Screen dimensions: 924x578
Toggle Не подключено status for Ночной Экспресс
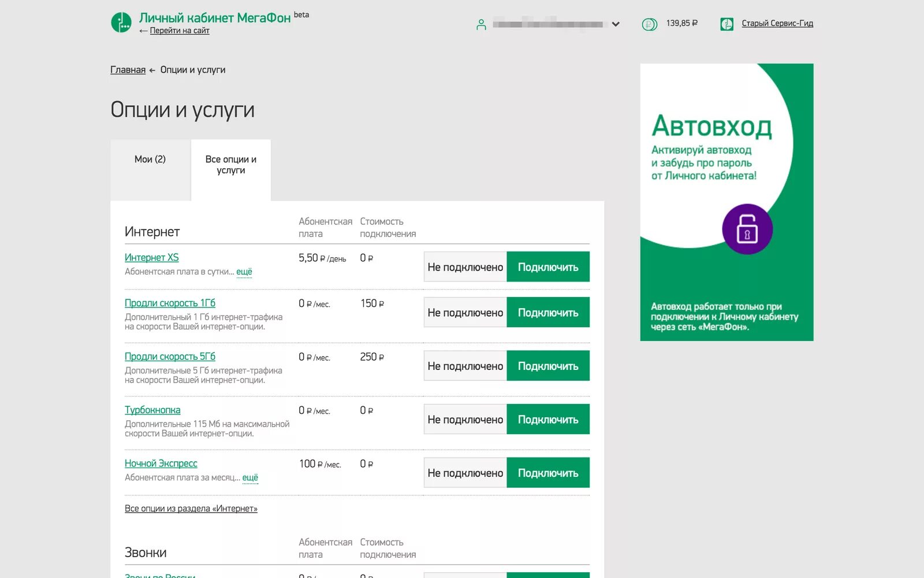pyautogui.click(x=465, y=473)
